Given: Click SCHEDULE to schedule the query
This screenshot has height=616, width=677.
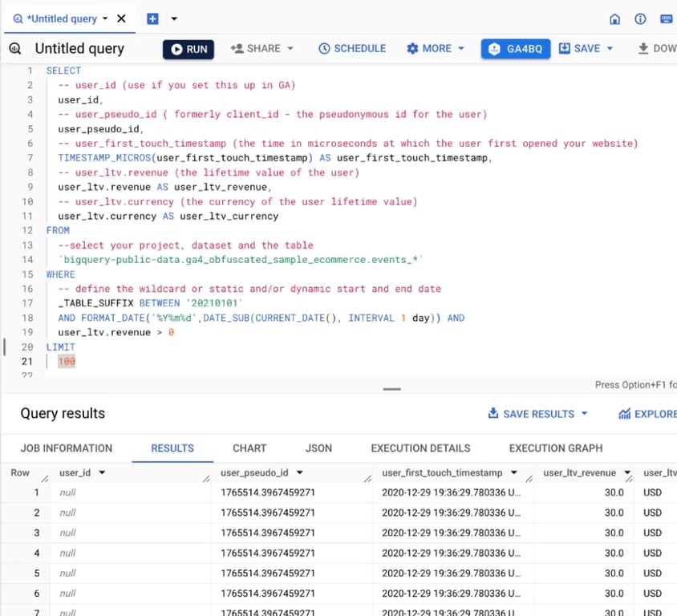Looking at the screenshot, I should click(x=352, y=48).
